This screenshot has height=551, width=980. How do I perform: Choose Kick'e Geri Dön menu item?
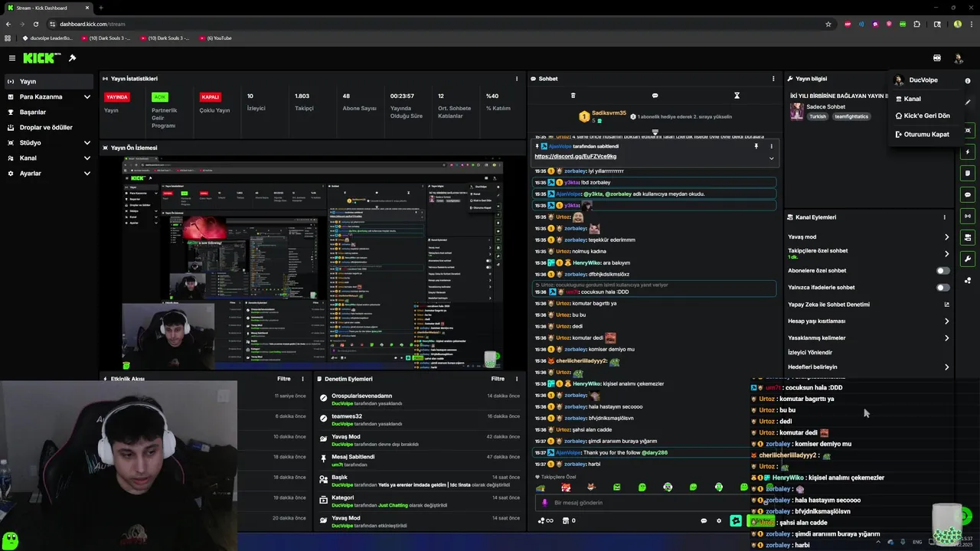pyautogui.click(x=924, y=116)
